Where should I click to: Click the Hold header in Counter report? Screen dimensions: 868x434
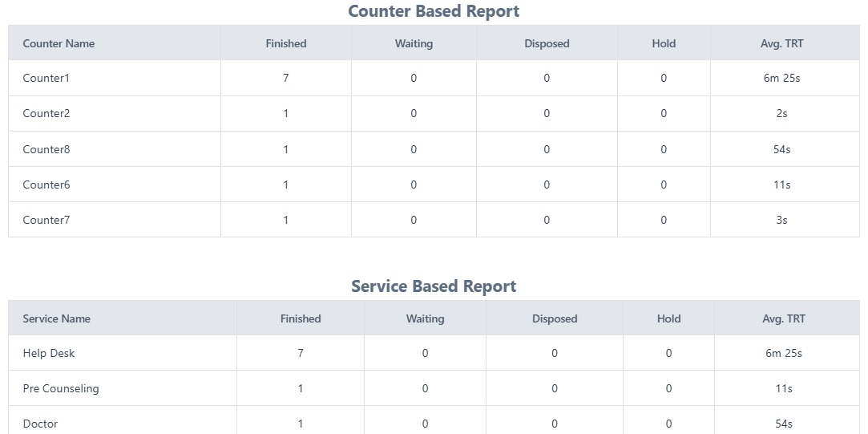(664, 43)
